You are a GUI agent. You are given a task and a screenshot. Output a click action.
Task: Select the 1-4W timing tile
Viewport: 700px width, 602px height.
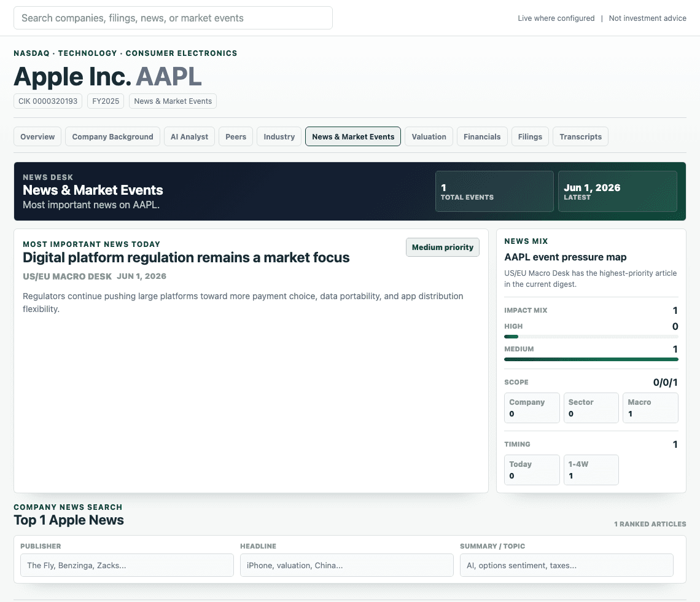point(591,470)
